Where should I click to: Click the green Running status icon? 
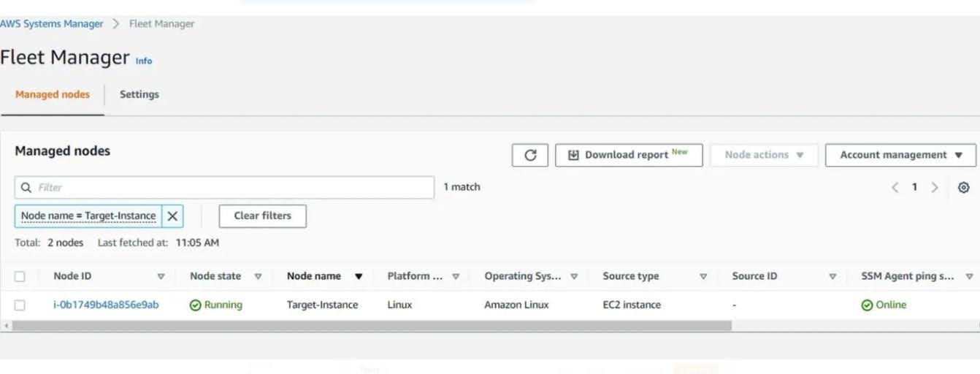195,305
